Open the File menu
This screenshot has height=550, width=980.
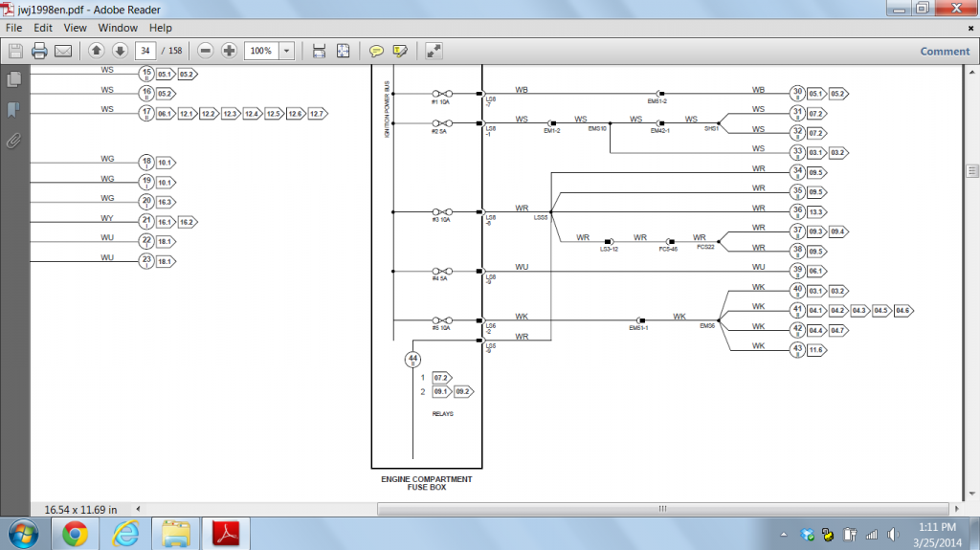point(13,28)
